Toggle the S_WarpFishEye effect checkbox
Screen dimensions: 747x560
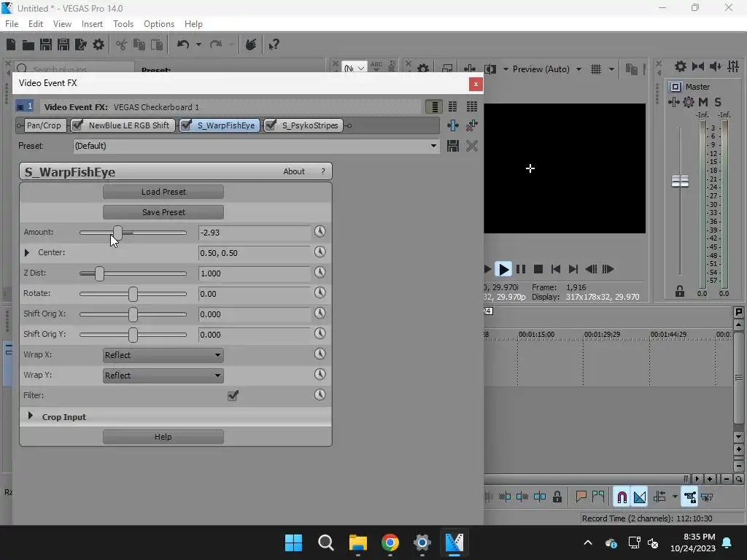(186, 125)
